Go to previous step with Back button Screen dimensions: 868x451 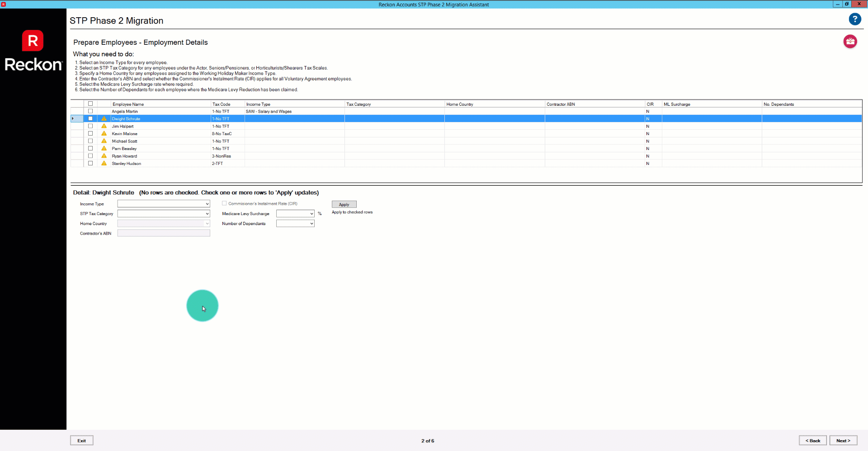click(812, 441)
